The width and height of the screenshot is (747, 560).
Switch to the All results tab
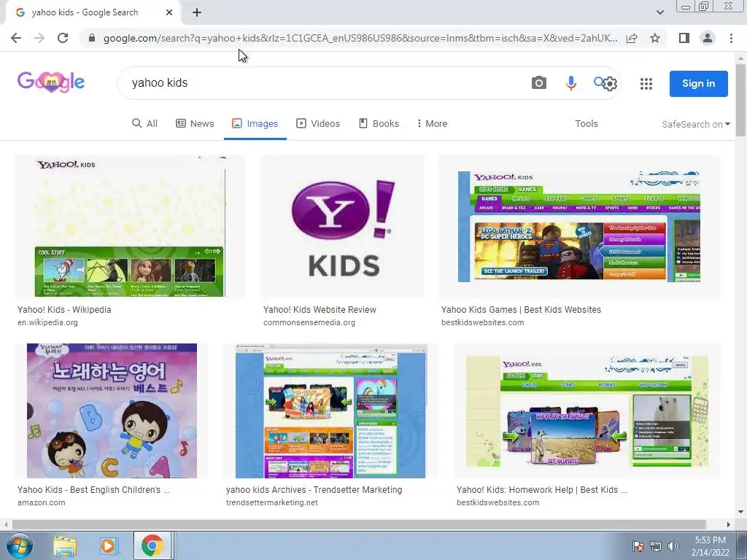coord(145,123)
